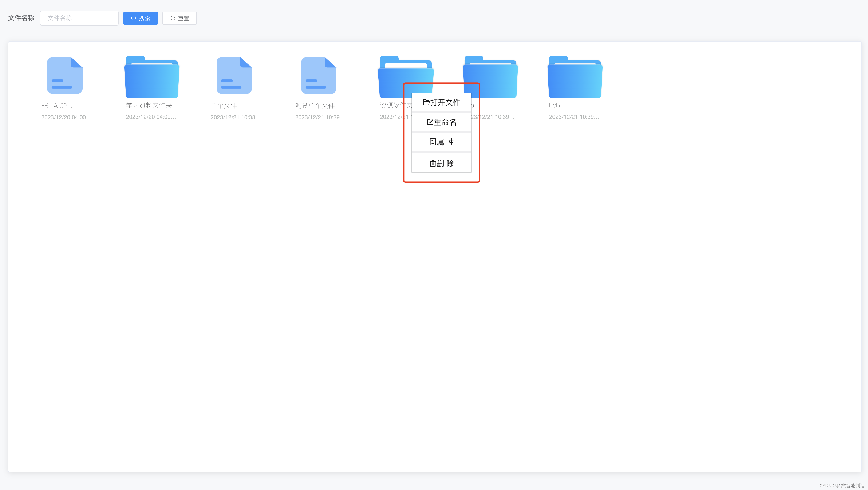This screenshot has width=868, height=490.
Task: Click 删除 in the context menu
Action: 442,163
